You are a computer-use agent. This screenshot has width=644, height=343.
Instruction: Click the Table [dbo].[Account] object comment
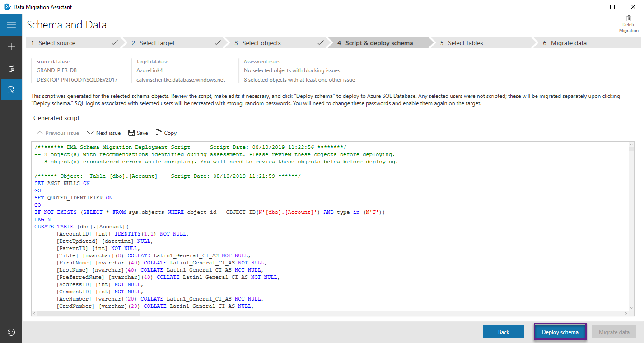click(168, 176)
